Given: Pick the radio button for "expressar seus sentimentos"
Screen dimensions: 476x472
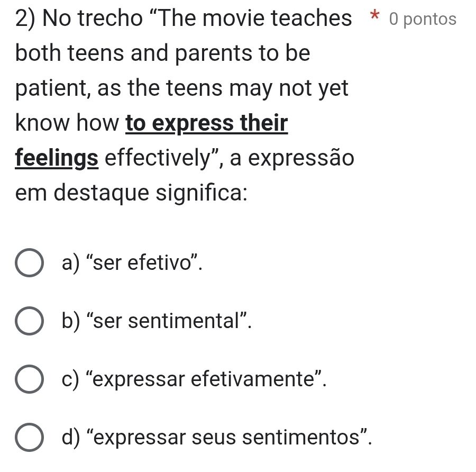Looking at the screenshot, I should pos(29,439).
